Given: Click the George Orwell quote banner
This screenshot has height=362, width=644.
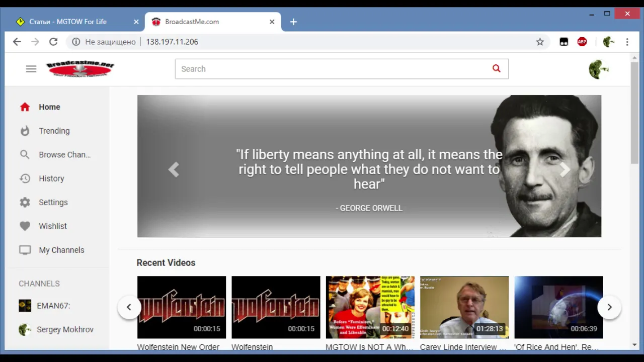Looking at the screenshot, I should pyautogui.click(x=369, y=166).
